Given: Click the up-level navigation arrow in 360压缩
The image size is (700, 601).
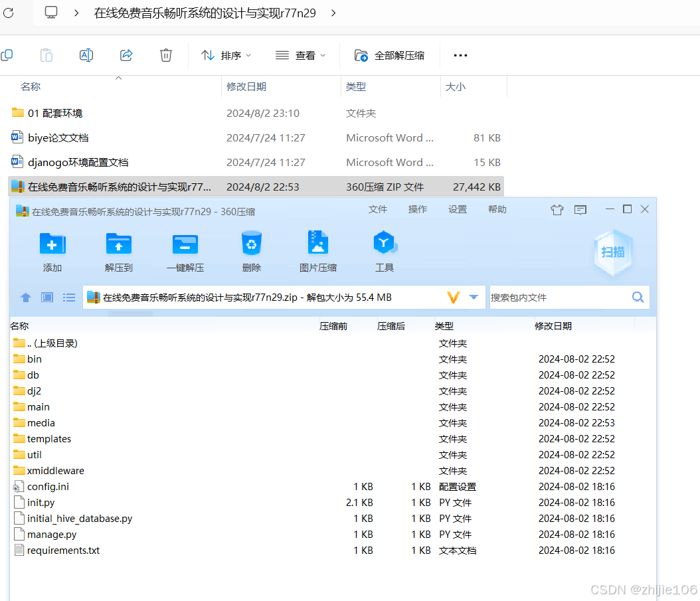Looking at the screenshot, I should pos(25,297).
